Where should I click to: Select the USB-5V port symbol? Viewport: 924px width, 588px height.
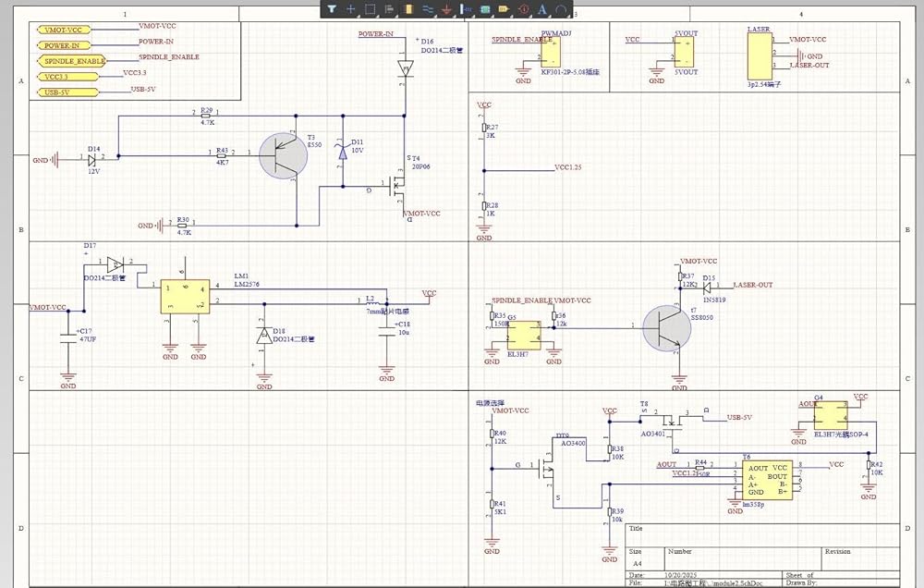[x=67, y=92]
